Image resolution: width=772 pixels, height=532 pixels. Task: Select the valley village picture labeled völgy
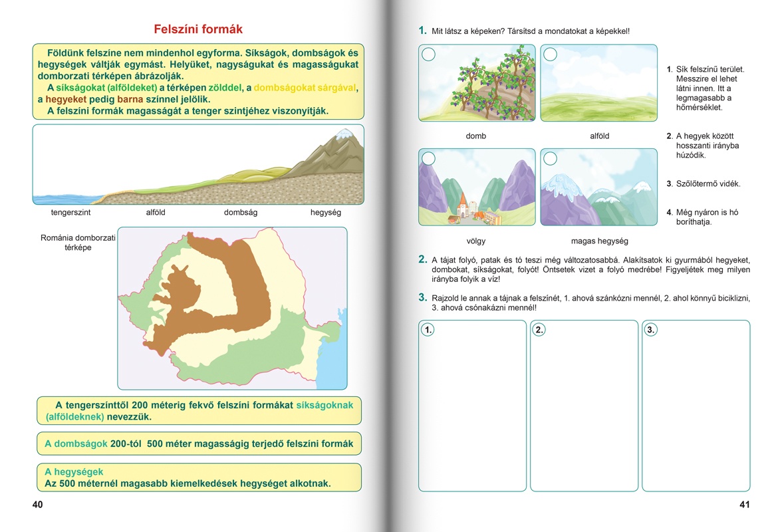pos(477,187)
